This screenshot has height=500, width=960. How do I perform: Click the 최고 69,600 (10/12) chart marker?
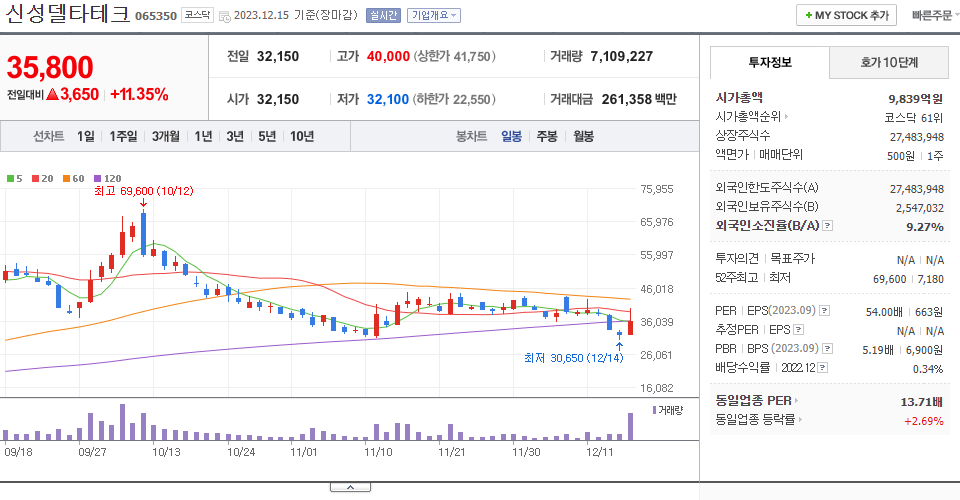pos(144,192)
